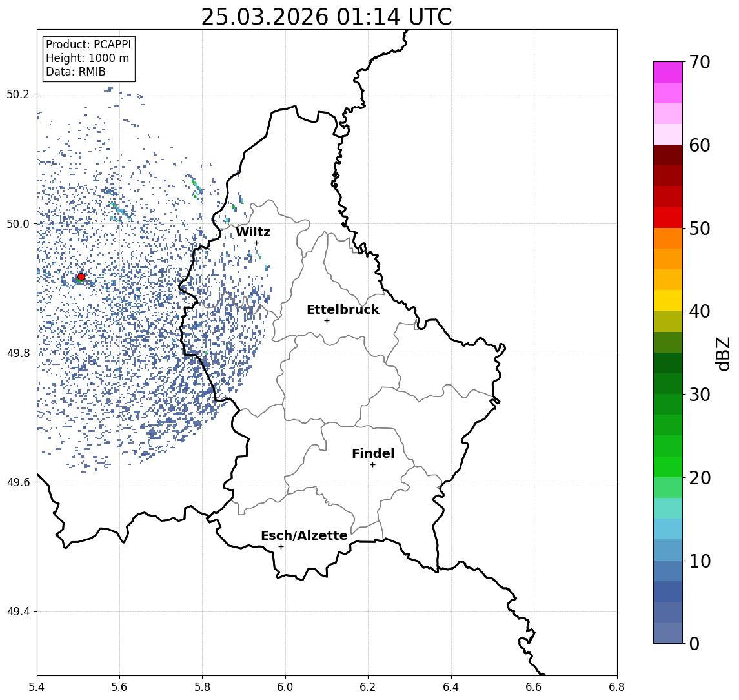Viewport: 739px width, 700px height.
Task: Click the orange colorbar segment below 50
Action: point(668,238)
